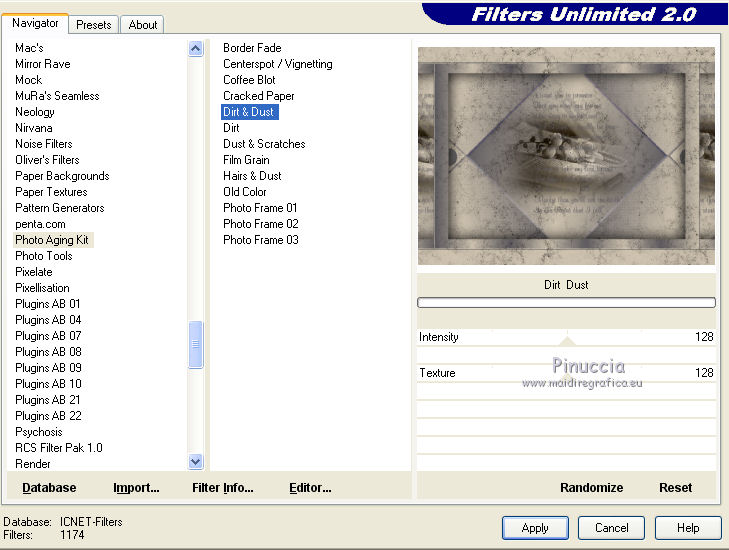
Task: Click the progress bar under Dirt Dust
Action: tap(566, 303)
